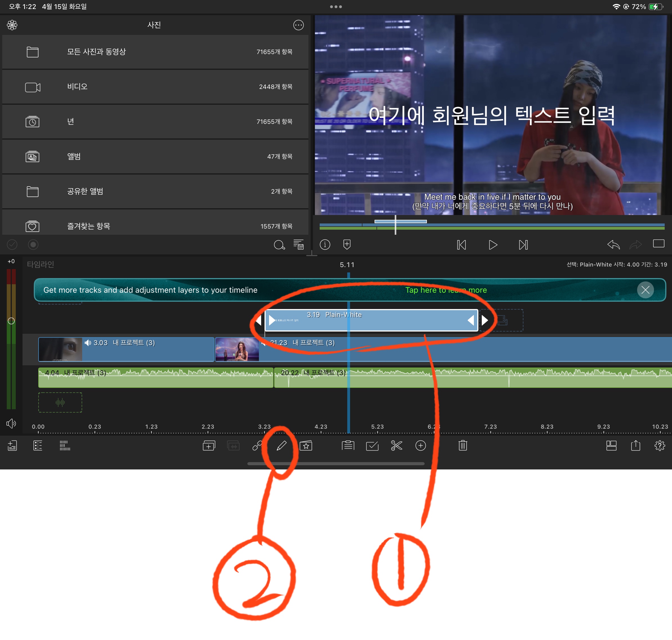The width and height of the screenshot is (672, 640).
Task: Open the track headers list icon
Action: [x=38, y=446]
